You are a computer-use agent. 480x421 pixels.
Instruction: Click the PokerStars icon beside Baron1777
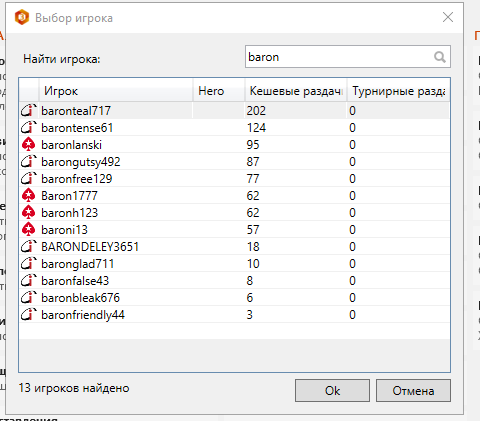tap(28, 196)
